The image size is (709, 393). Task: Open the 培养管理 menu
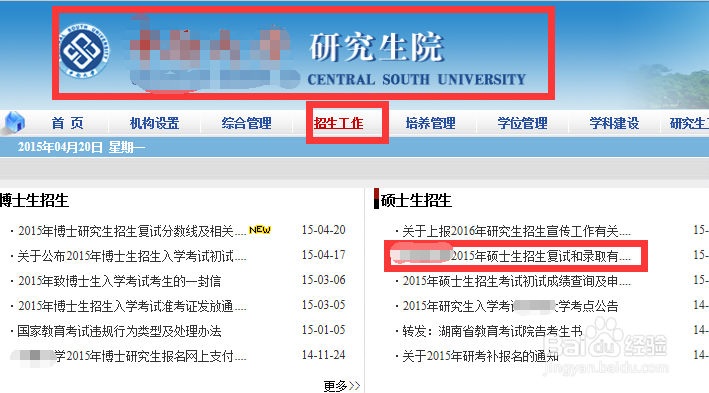430,123
